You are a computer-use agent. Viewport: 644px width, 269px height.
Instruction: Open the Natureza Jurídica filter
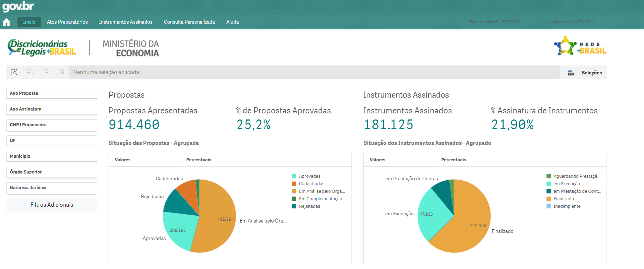coord(51,188)
